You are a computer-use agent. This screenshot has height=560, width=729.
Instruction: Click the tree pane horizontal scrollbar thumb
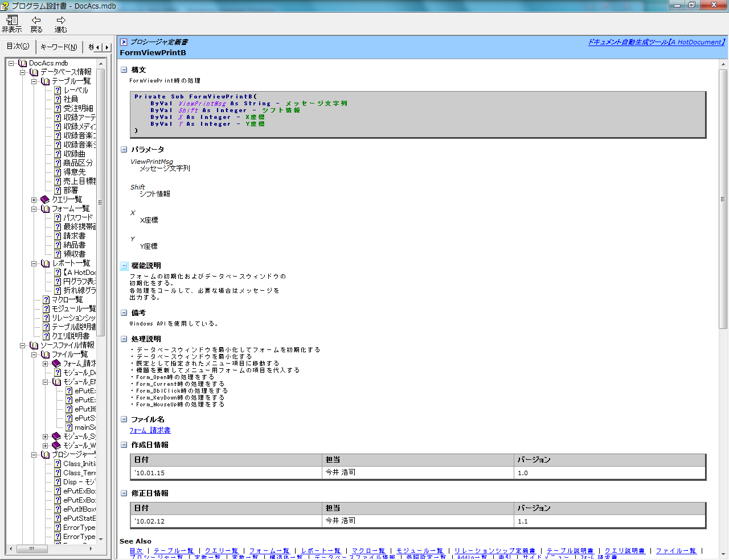pyautogui.click(x=32, y=549)
